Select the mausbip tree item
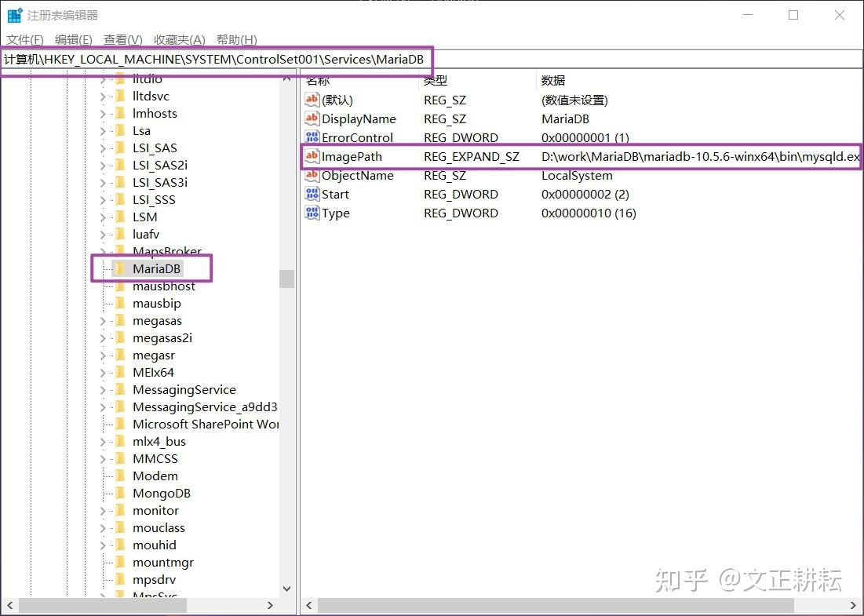Image resolution: width=864 pixels, height=616 pixels. pos(156,303)
